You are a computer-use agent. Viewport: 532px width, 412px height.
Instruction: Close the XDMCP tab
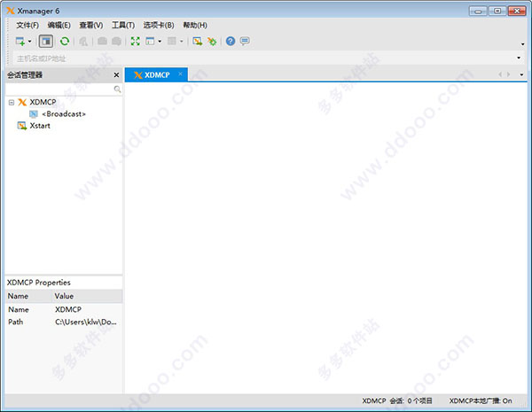tap(181, 74)
